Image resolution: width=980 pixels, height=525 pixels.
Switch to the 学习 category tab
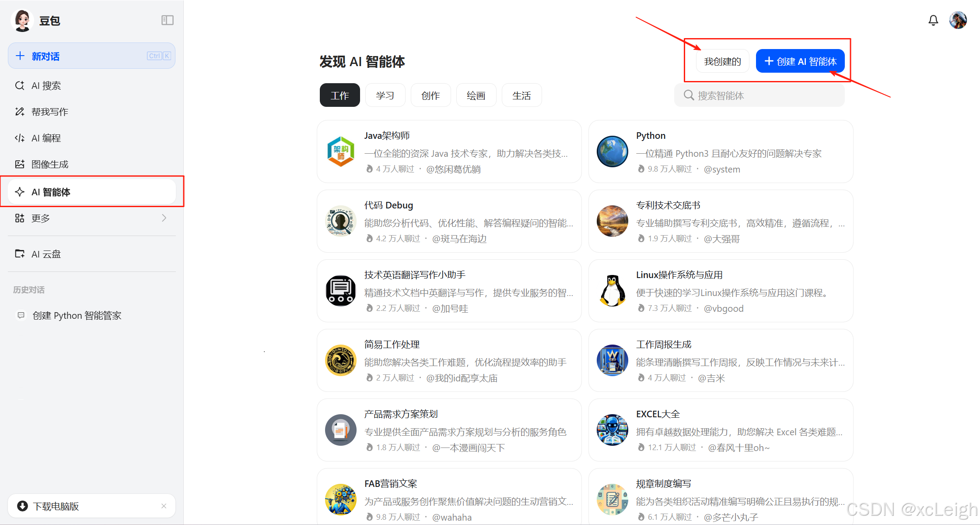pos(385,95)
